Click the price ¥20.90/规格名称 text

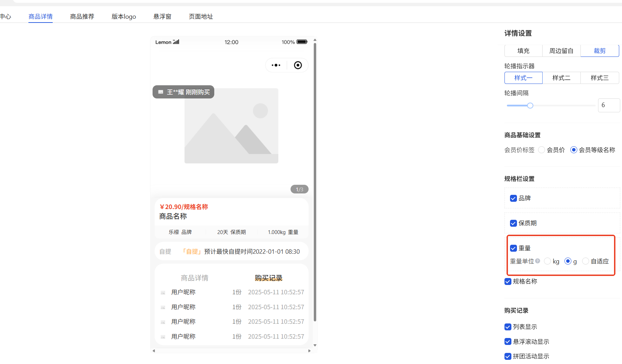tap(184, 207)
